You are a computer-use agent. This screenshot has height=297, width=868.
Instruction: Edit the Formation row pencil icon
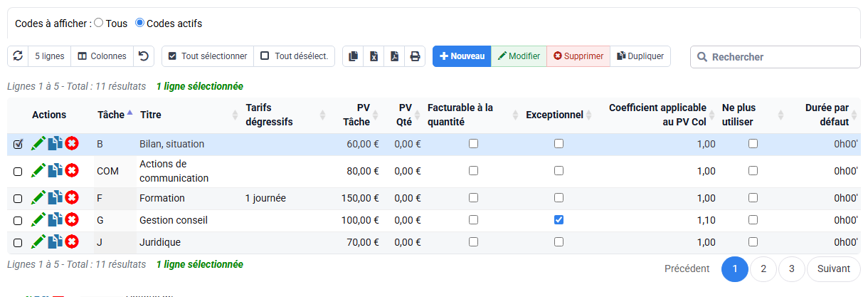click(x=38, y=198)
